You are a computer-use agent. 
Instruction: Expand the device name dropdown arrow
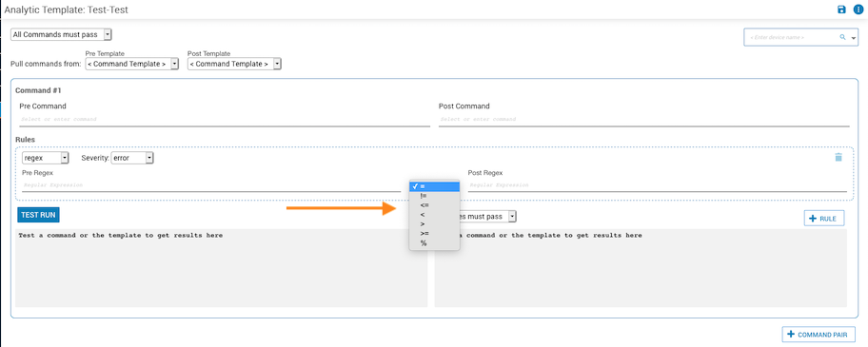pyautogui.click(x=854, y=38)
